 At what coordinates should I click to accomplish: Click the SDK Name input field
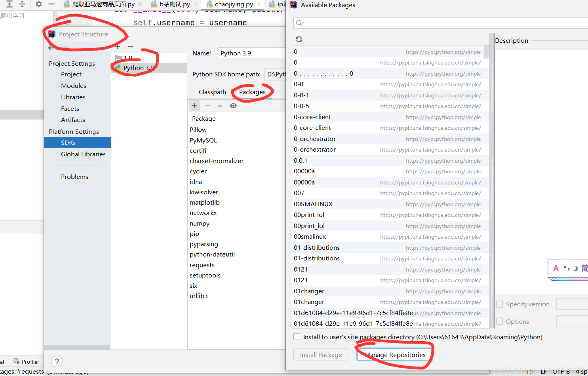pyautogui.click(x=251, y=53)
